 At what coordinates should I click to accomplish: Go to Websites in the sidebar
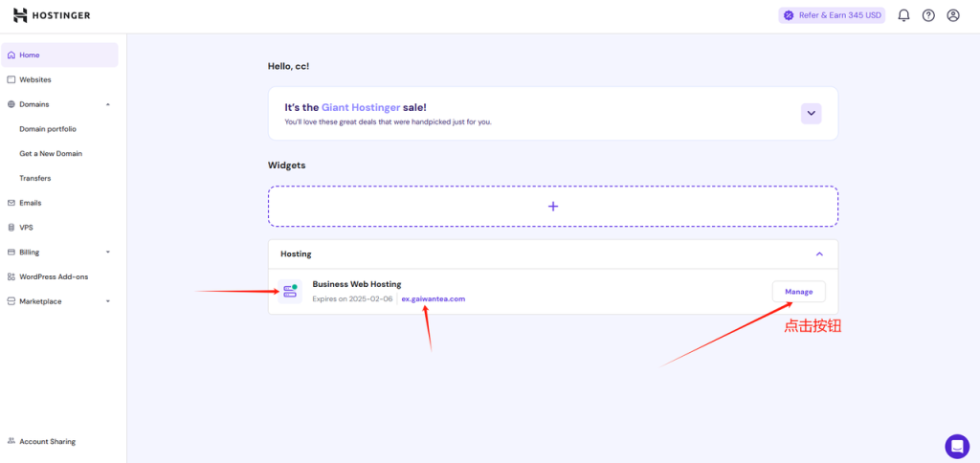pyautogui.click(x=35, y=79)
